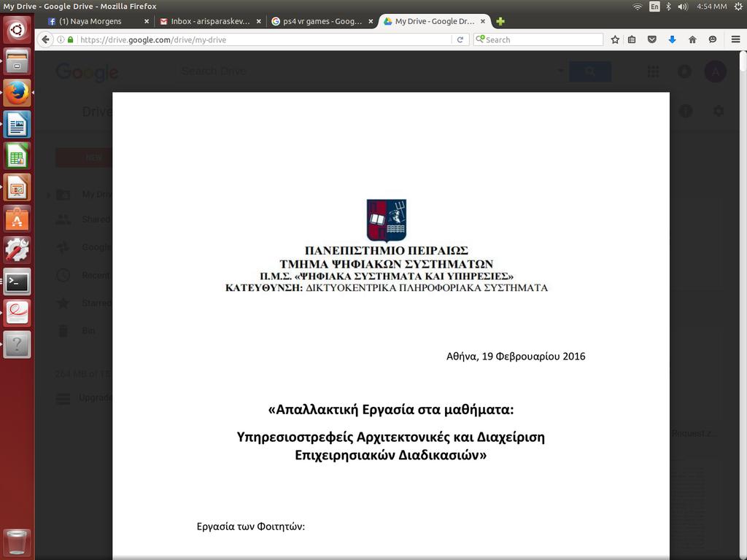Go back with Firefox back arrow

pos(45,39)
